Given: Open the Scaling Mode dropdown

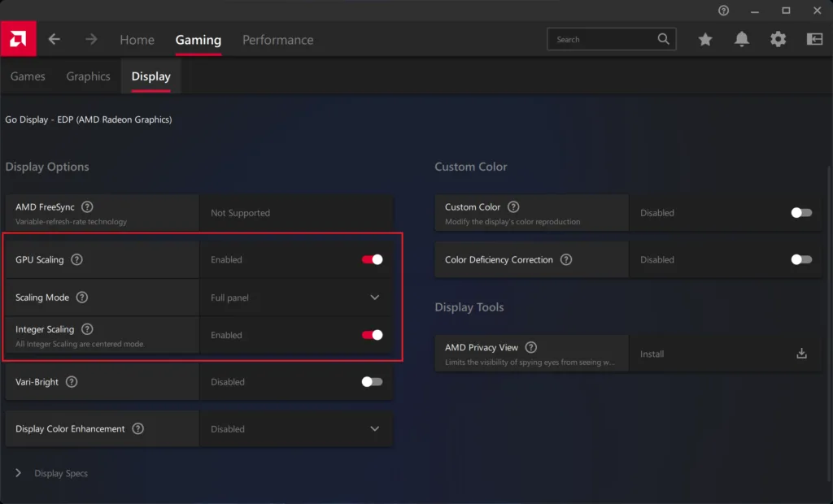Looking at the screenshot, I should point(296,298).
